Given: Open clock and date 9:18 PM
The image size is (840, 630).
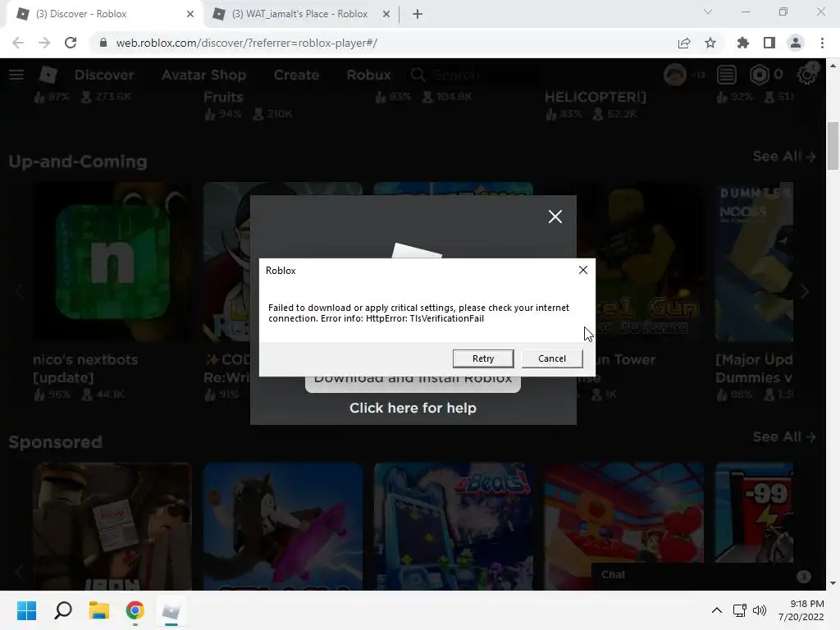Looking at the screenshot, I should point(801,610).
